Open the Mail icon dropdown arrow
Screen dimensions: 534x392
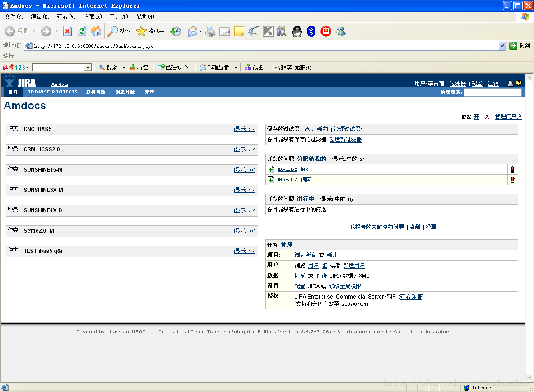point(200,31)
